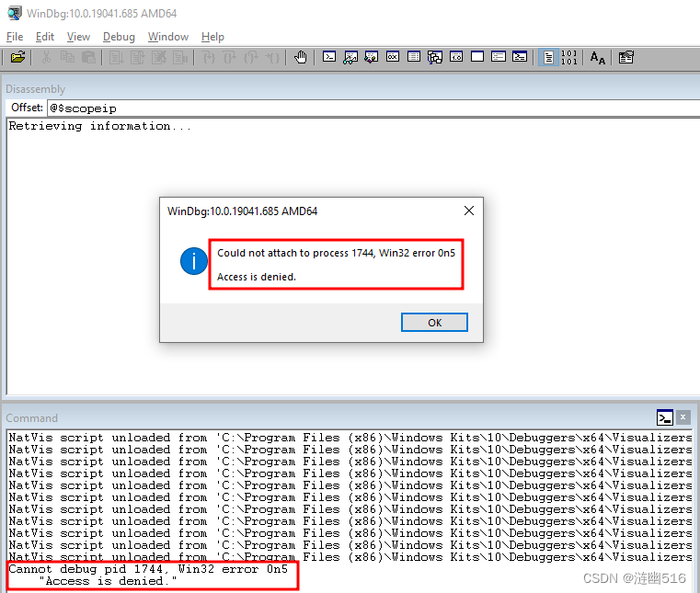Viewport: 700px width, 593px height.
Task: Open source file with folder icon
Action: click(17, 57)
